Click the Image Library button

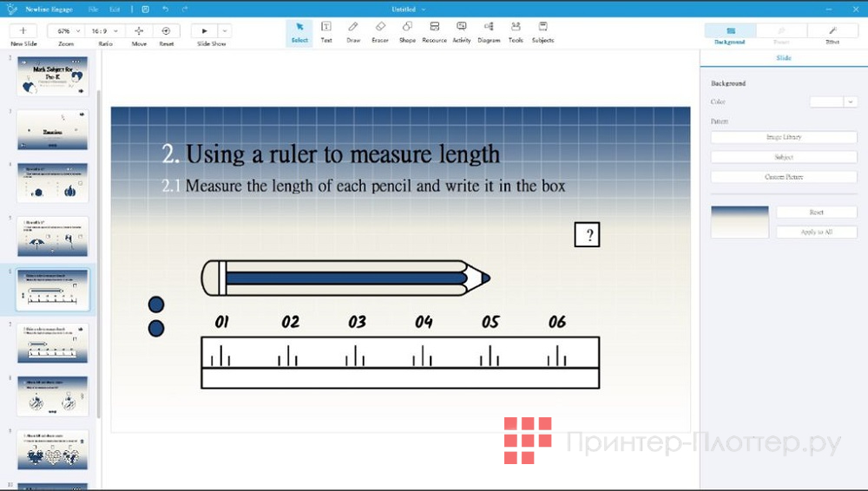coord(784,137)
